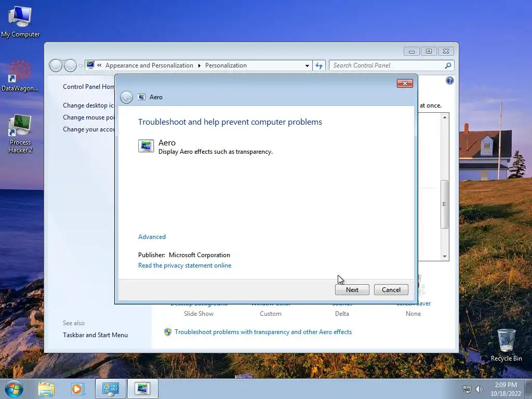Click the theme list scroll down arrow
This screenshot has height=399, width=532.
(x=445, y=257)
